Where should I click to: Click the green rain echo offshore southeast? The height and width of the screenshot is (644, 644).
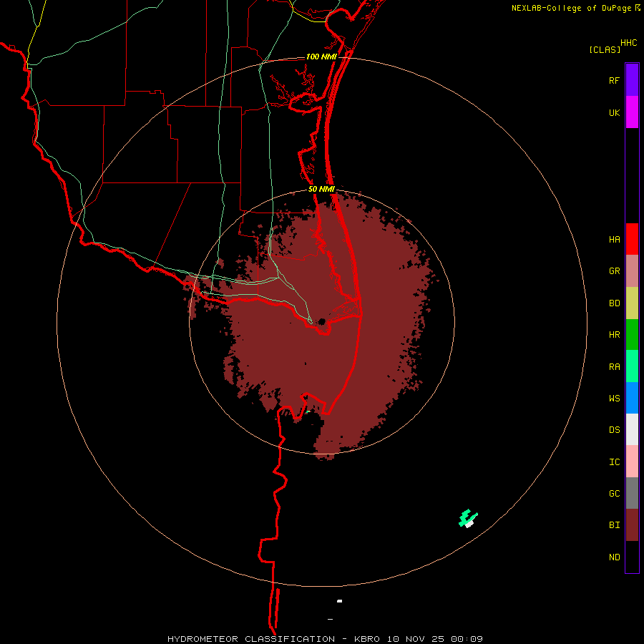pyautogui.click(x=467, y=517)
